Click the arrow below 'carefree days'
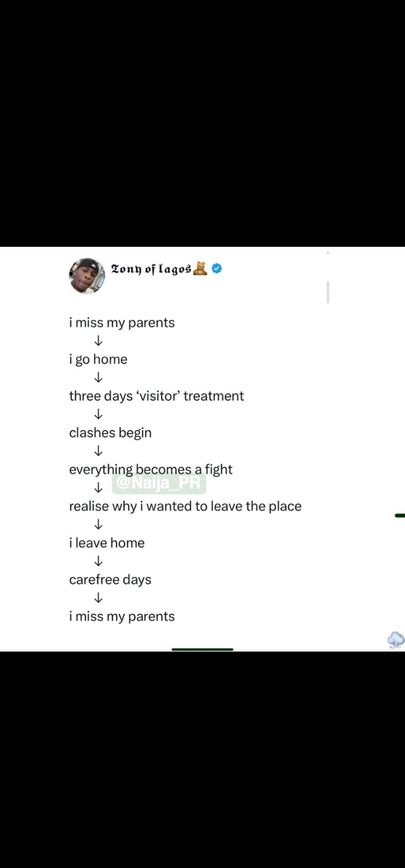 pyautogui.click(x=98, y=598)
